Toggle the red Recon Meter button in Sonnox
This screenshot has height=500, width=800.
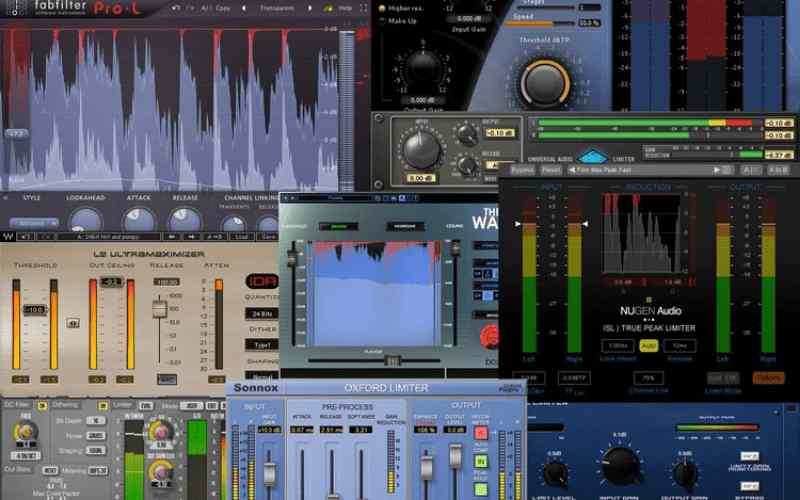pyautogui.click(x=481, y=433)
